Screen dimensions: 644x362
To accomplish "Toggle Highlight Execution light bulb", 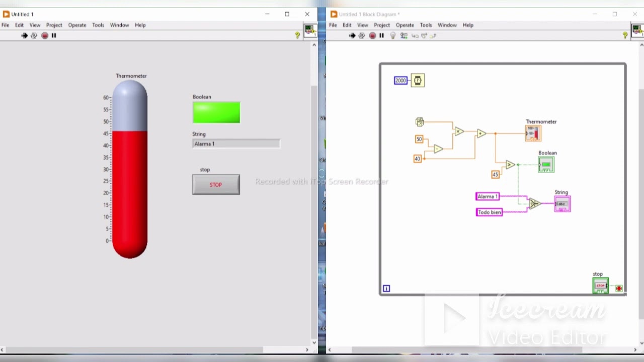I will click(x=393, y=36).
